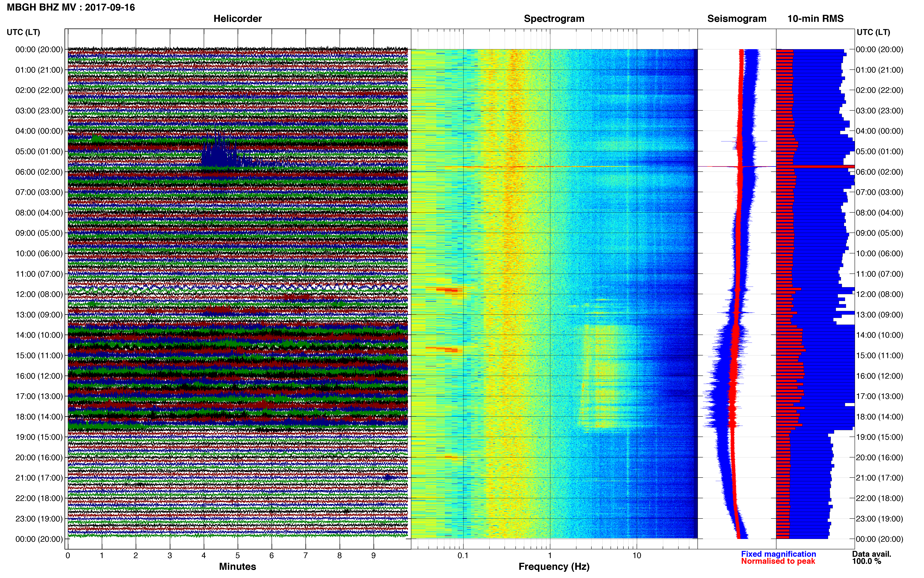Click '23:00 (19:00)' on the right time axis
The height and width of the screenshot is (578, 924).
(x=879, y=519)
